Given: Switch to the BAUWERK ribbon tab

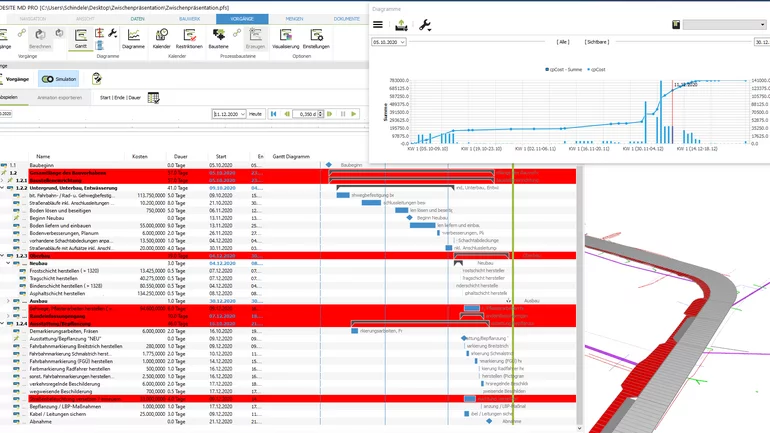Looking at the screenshot, I should 188,19.
